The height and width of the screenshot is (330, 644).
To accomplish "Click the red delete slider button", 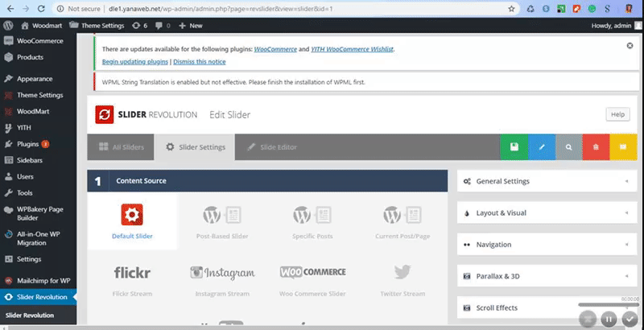I will [596, 147].
